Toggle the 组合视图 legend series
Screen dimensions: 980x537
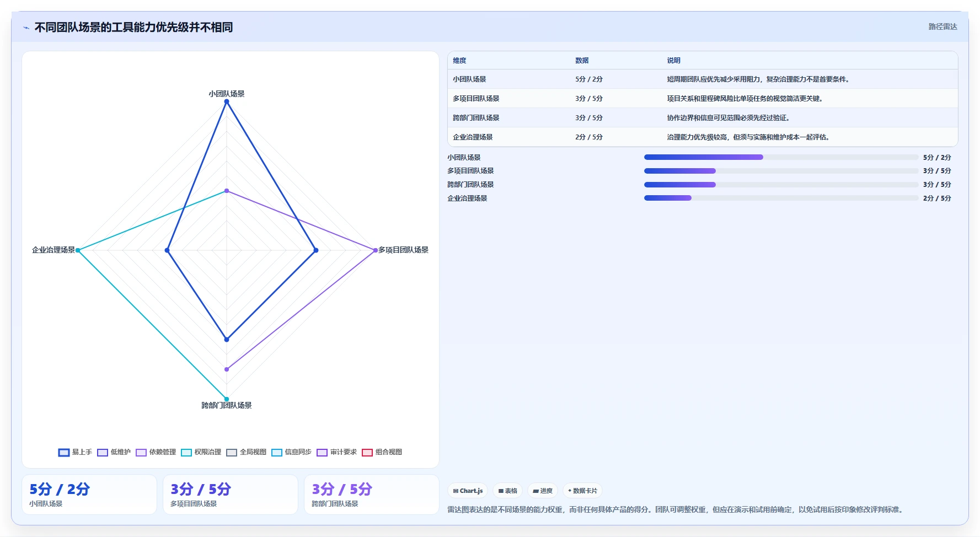pos(382,452)
